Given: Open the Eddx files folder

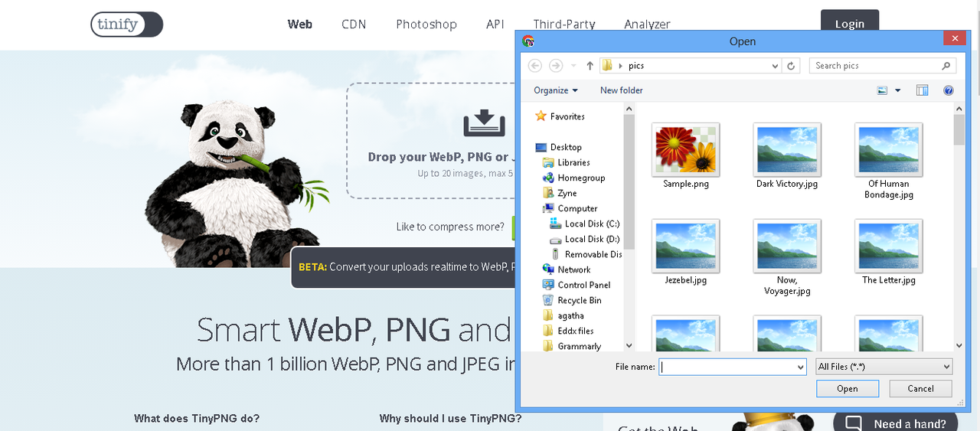Looking at the screenshot, I should pyautogui.click(x=575, y=331).
